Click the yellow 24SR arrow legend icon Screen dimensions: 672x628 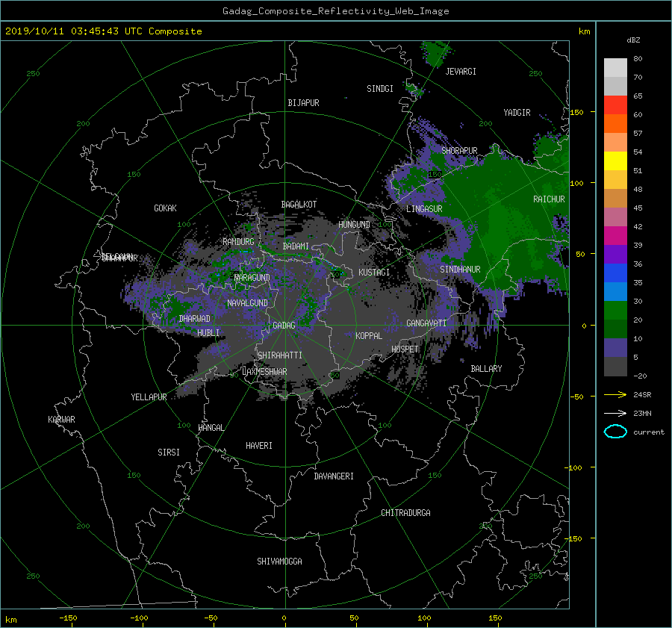pyautogui.click(x=615, y=394)
